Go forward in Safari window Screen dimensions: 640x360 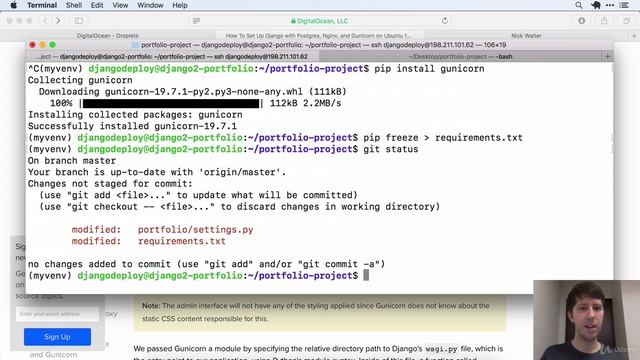(x=58, y=21)
